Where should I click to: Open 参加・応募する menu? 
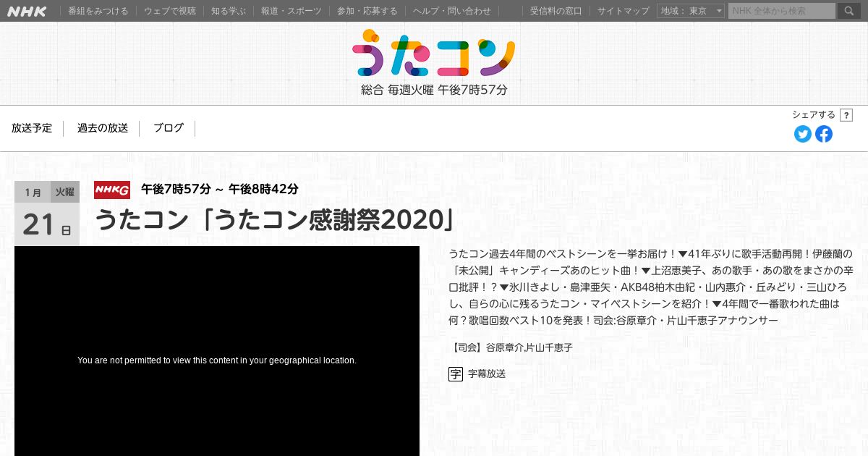point(367,11)
